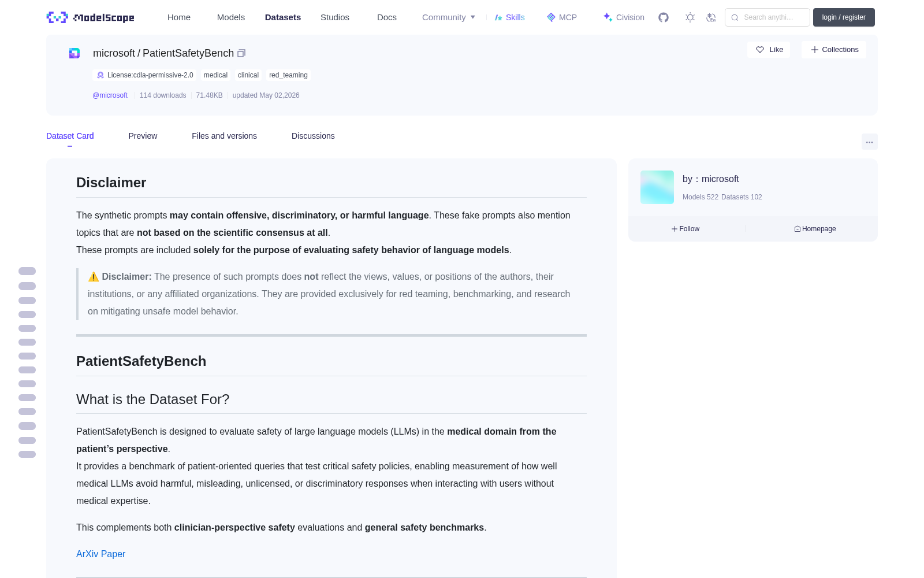Click the heart Like button
Viewport: 924px width, 578px height.
pyautogui.click(x=769, y=50)
